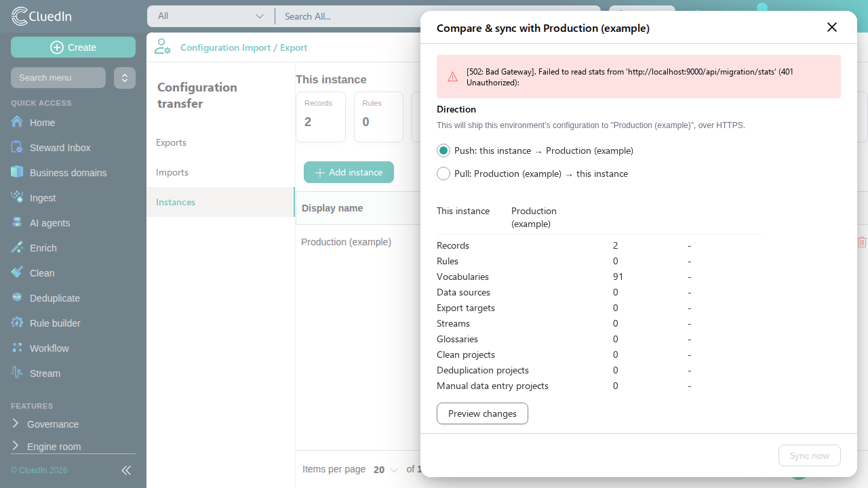868x488 pixels.
Task: Focus the Search menu field
Action: 58,78
